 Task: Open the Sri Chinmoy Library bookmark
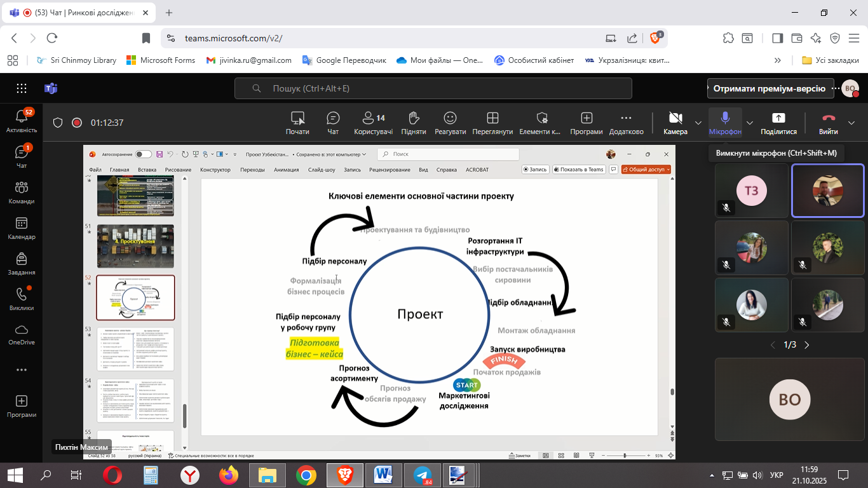click(x=76, y=60)
